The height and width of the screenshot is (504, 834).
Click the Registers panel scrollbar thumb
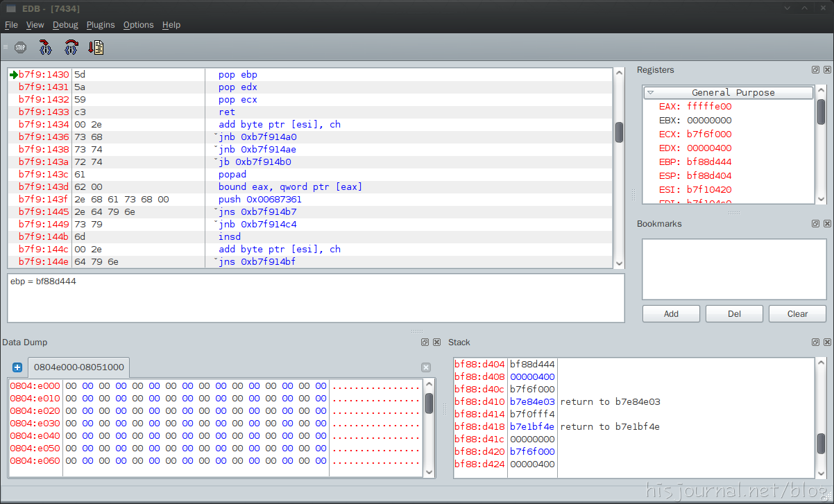(821, 112)
